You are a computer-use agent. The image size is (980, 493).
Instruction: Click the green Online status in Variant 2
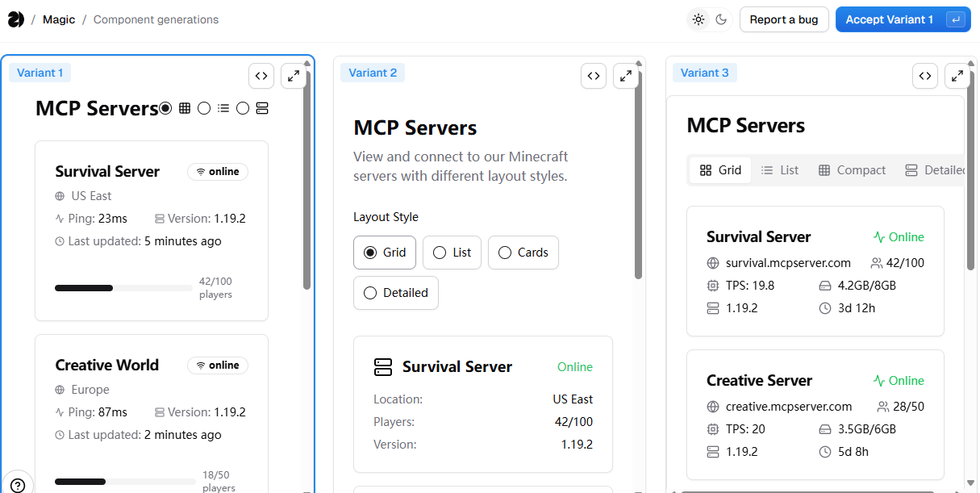coord(575,367)
